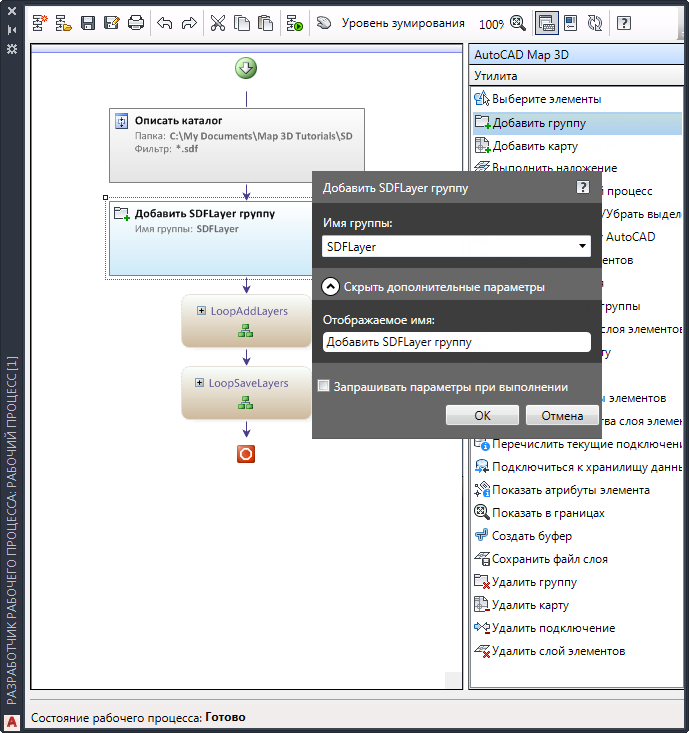The height and width of the screenshot is (733, 689).
Task: Toggle the activity panel display button
Action: [546, 22]
